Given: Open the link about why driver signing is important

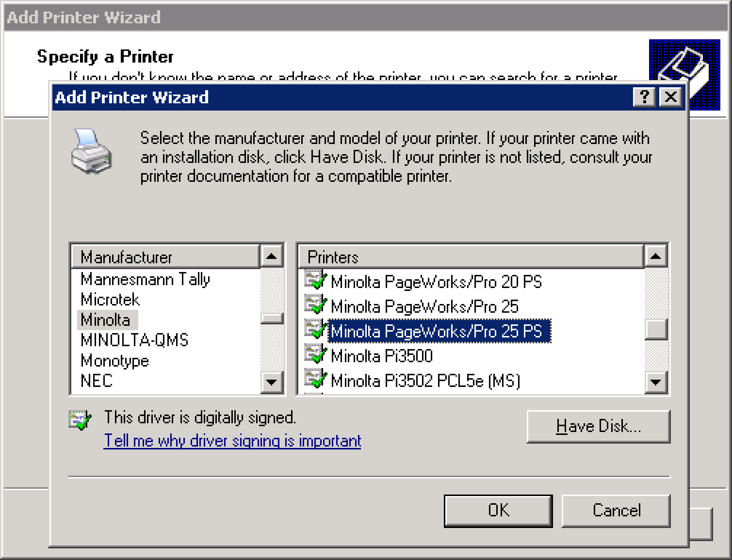Looking at the screenshot, I should click(x=232, y=441).
